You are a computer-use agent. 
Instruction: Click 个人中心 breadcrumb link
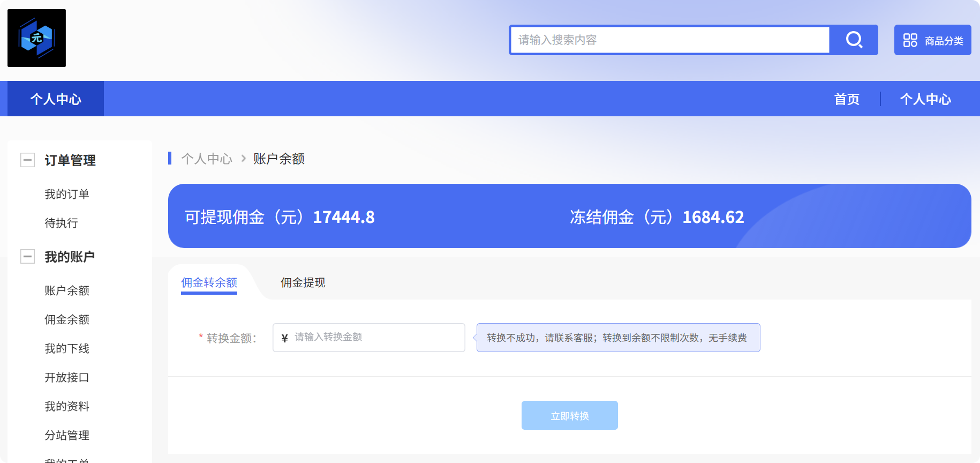click(x=207, y=159)
